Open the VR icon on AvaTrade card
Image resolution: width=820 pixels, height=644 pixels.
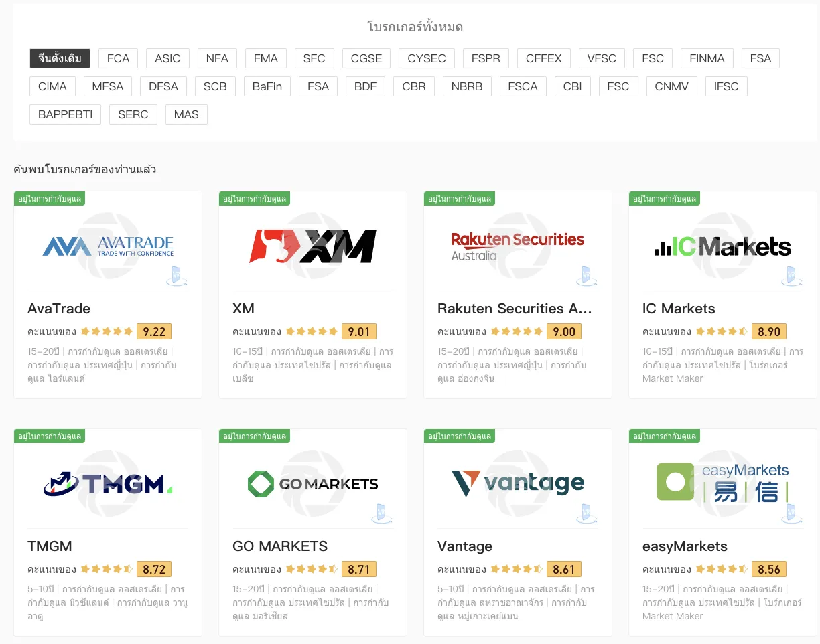(177, 276)
